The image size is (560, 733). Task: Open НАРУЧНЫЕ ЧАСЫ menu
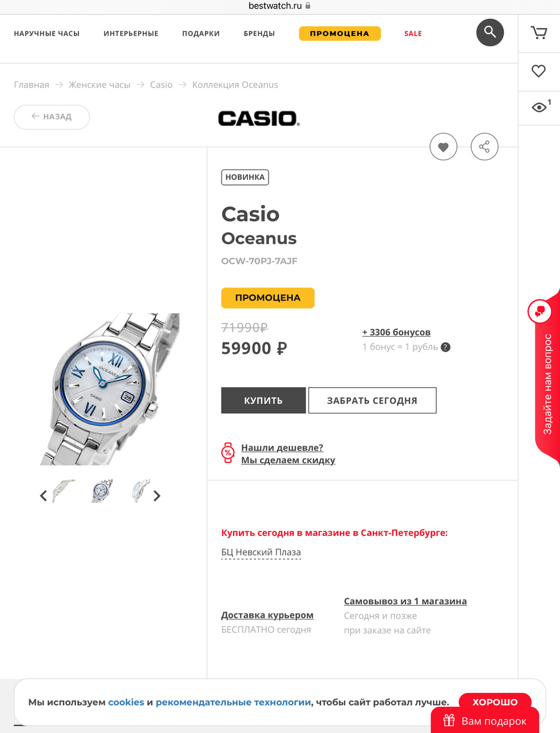(47, 34)
